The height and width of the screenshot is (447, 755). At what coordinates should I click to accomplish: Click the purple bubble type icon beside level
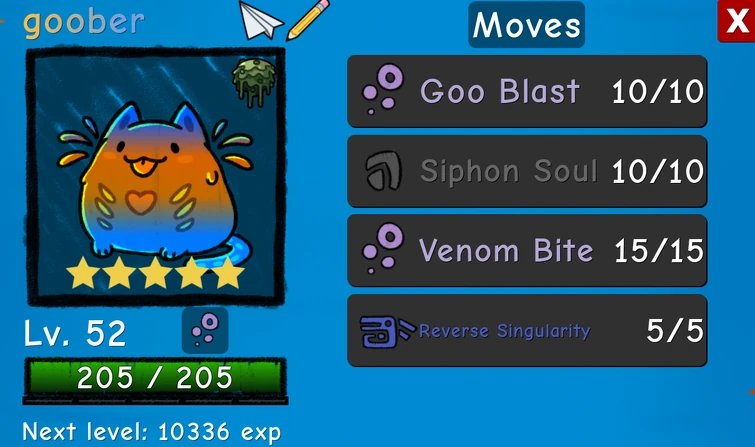point(205,330)
